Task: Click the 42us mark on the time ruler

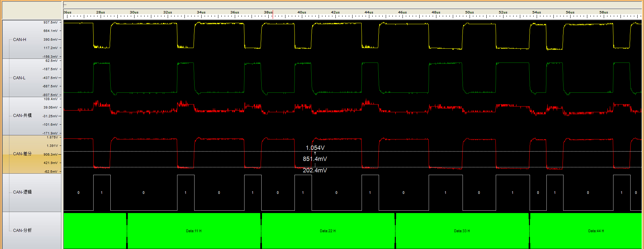Action: 335,12
